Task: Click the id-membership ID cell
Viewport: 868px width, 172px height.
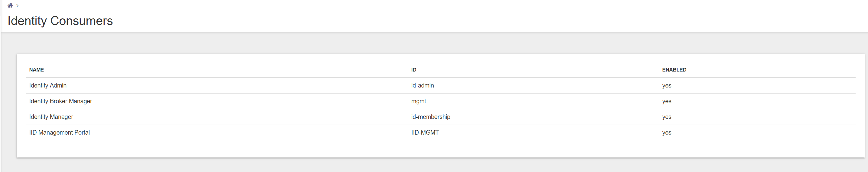Action: click(x=430, y=117)
